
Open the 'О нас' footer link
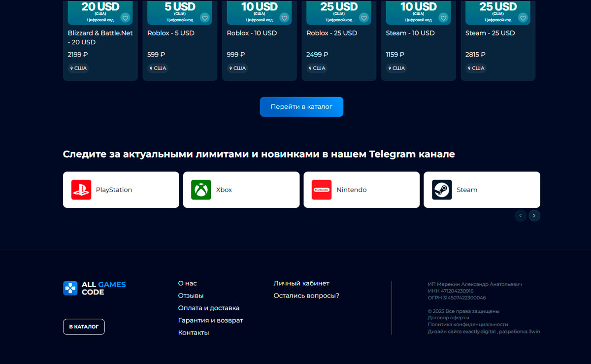point(187,283)
